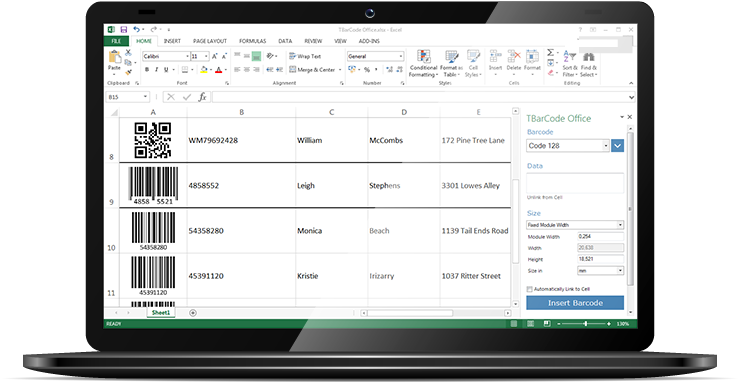Open the General number format dropdown
The width and height of the screenshot is (739, 382).
pyautogui.click(x=401, y=56)
